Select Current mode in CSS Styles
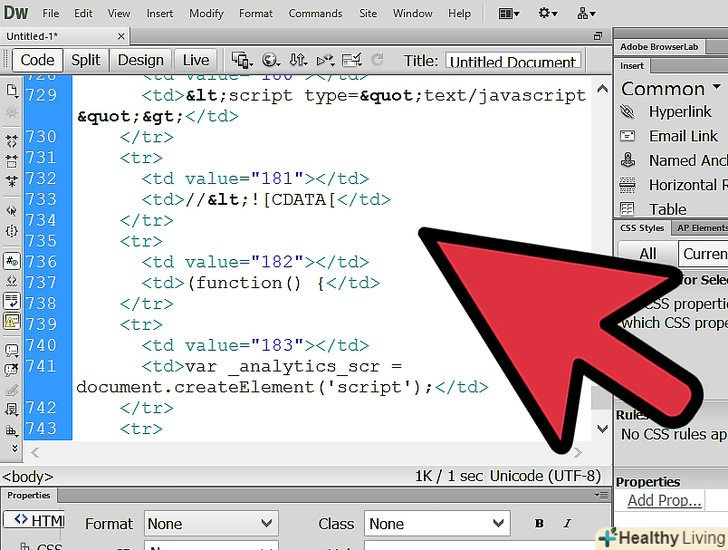 (x=703, y=254)
